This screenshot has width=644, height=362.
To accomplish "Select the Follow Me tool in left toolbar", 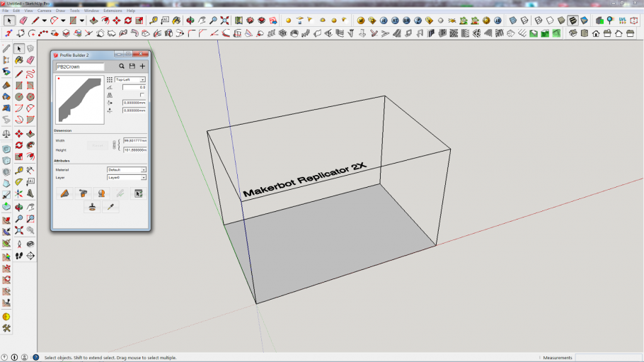I will tap(30, 145).
